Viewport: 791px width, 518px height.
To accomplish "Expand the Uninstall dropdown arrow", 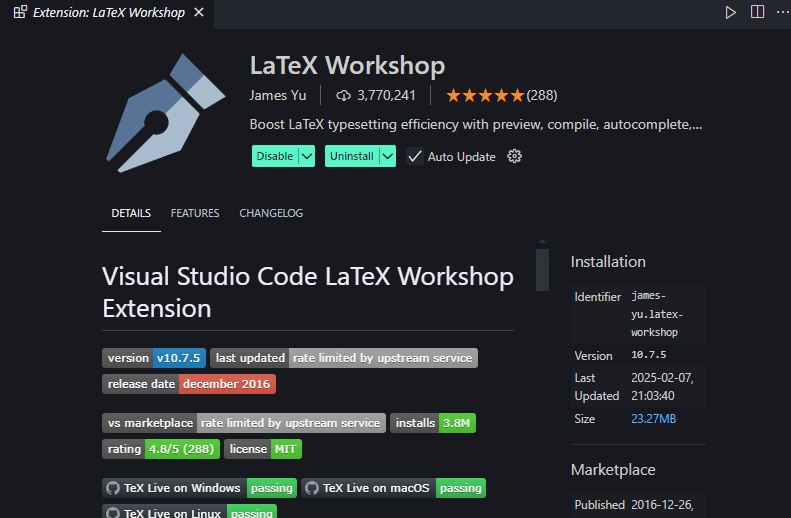I will click(388, 156).
